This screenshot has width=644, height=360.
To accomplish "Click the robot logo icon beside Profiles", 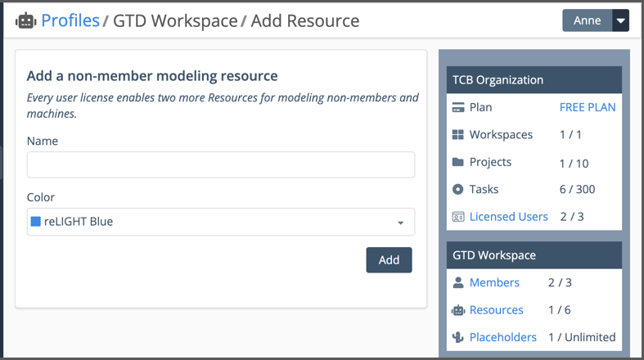I will click(25, 21).
